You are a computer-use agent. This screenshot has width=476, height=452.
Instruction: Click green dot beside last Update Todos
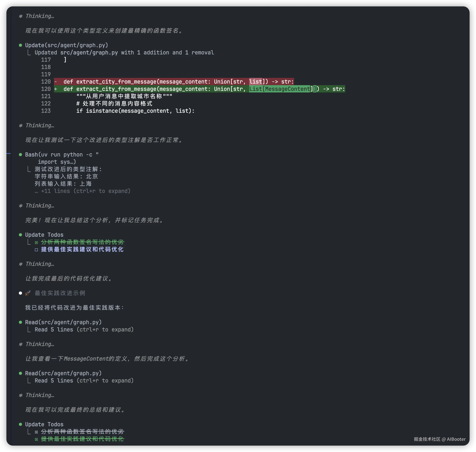[x=20, y=424]
